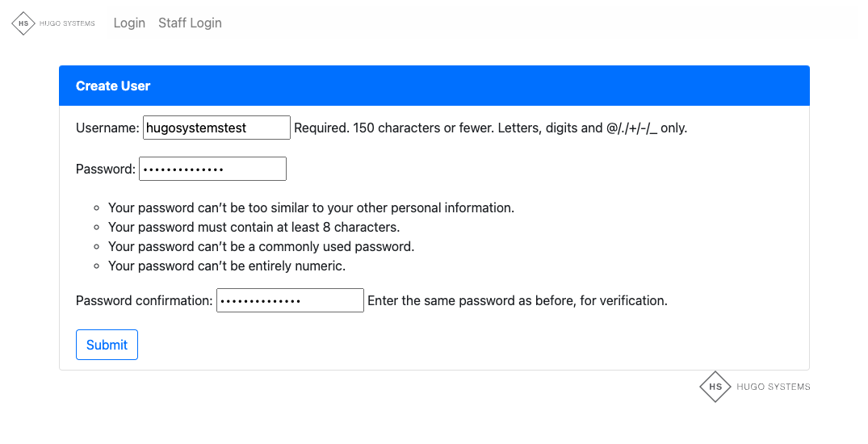The image size is (868, 444).
Task: Select the Password confirmation input box
Action: pyautogui.click(x=290, y=300)
